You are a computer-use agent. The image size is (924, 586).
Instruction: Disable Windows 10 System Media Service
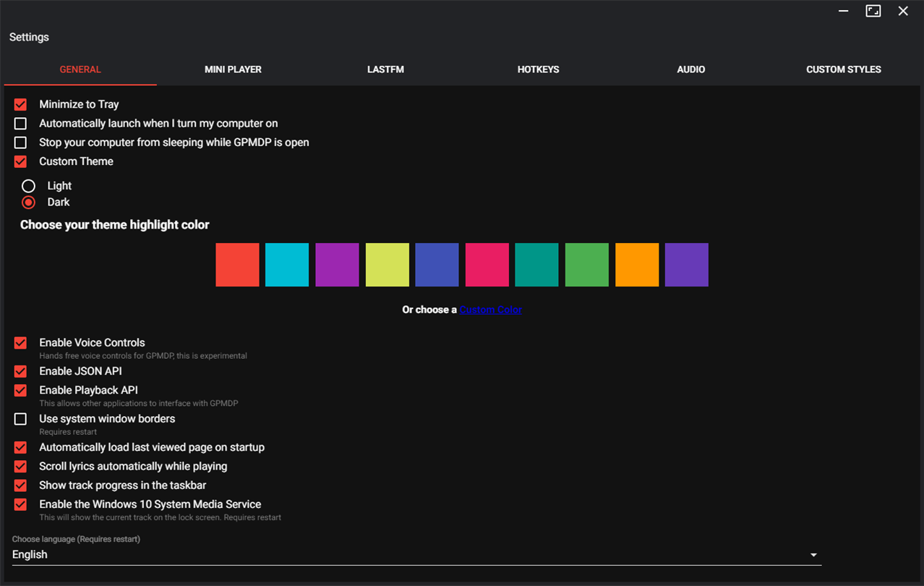pos(20,504)
